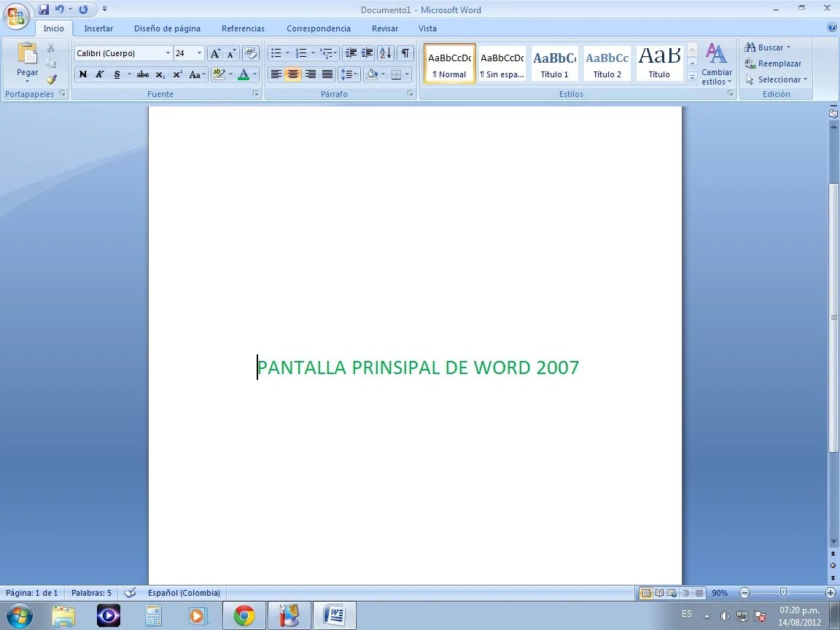
Task: Click the zoom slider handle
Action: coord(783,593)
